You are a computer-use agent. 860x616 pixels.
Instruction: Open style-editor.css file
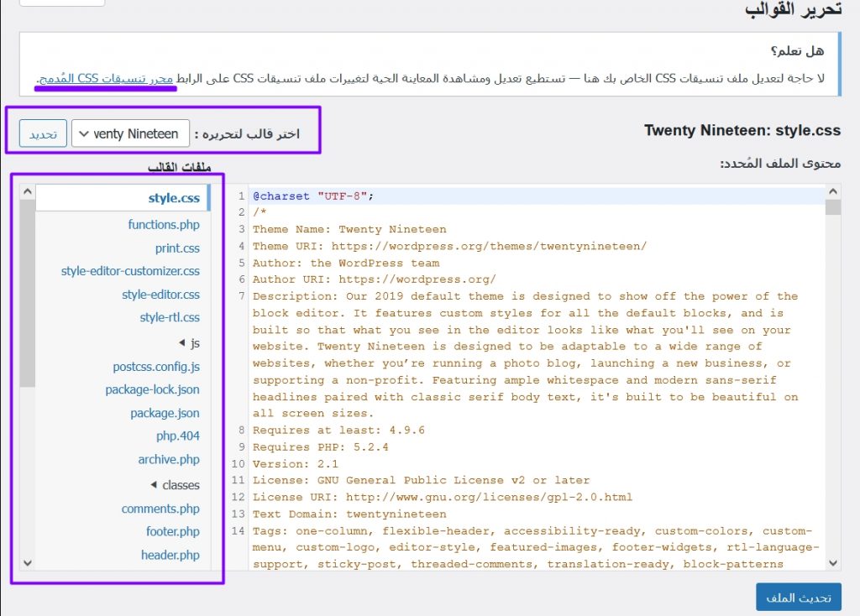160,295
